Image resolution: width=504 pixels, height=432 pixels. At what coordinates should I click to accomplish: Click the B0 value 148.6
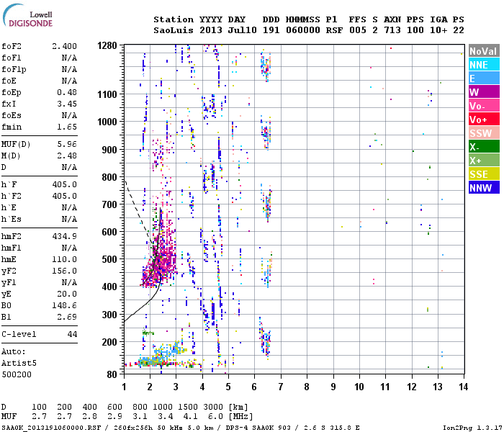coord(64,305)
